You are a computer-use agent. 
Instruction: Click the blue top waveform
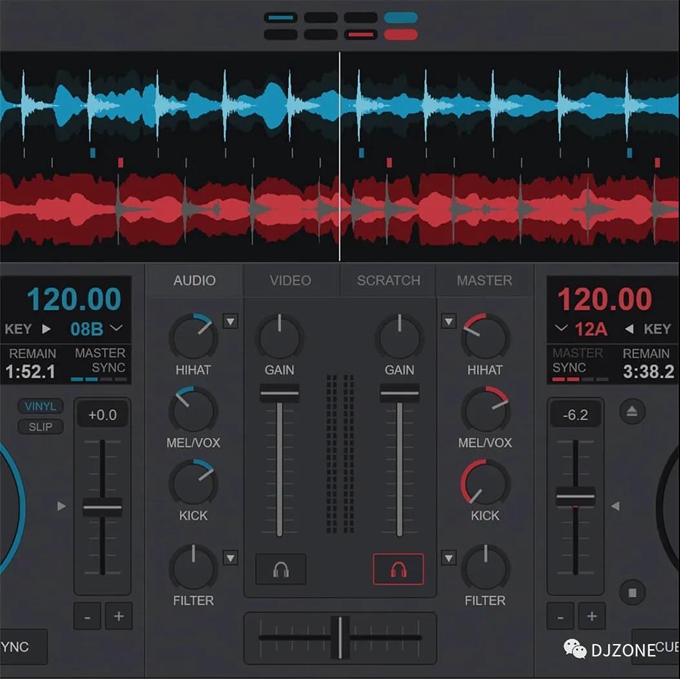[340, 106]
